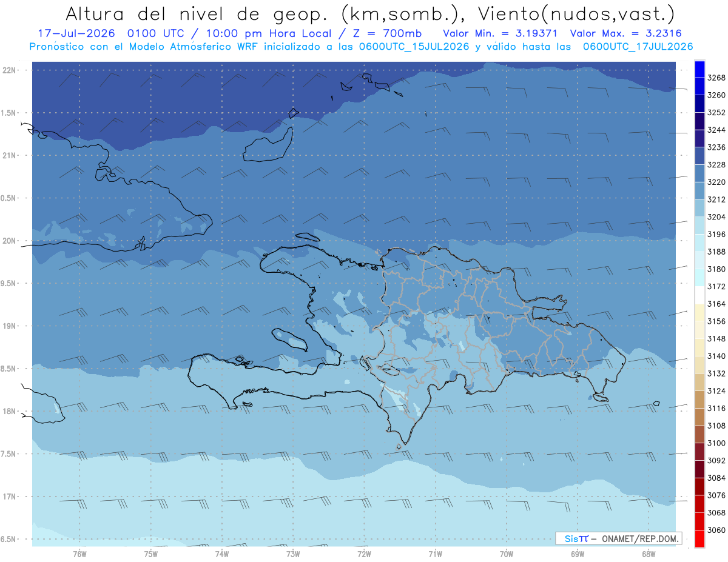Click the 73W longitude label
The width and height of the screenshot is (728, 562).
(x=293, y=554)
